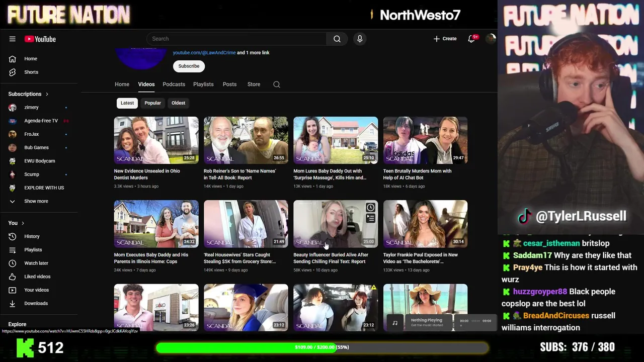Switch to Videos tab

[x=146, y=84]
